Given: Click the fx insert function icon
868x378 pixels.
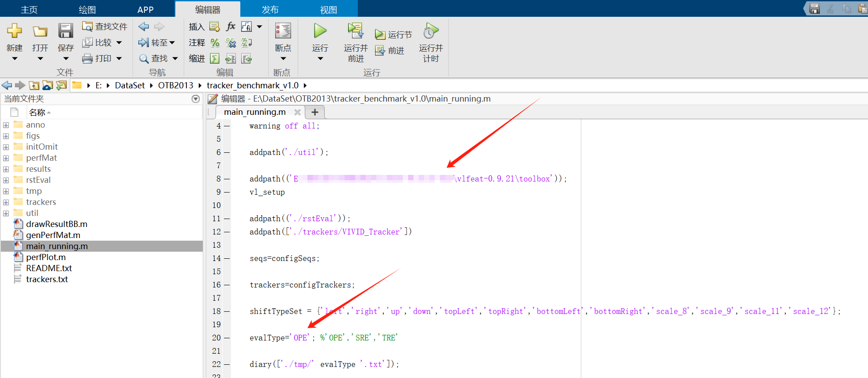Looking at the screenshot, I should coord(231,26).
